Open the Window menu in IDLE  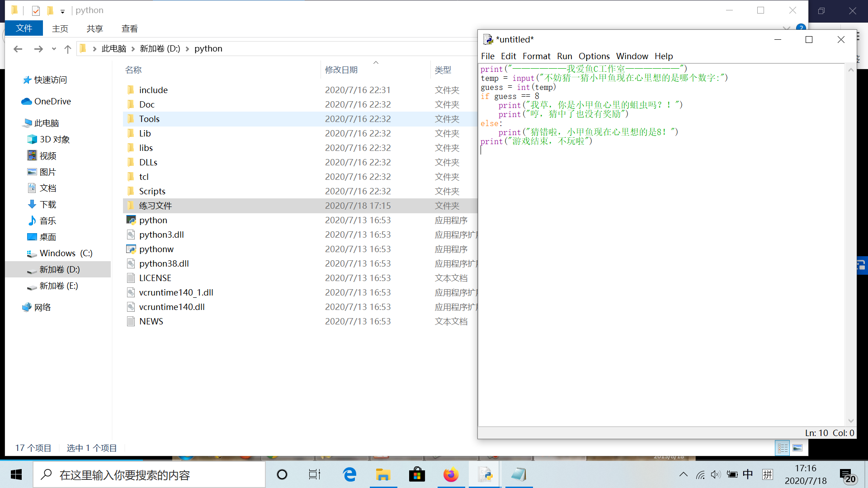[632, 56]
